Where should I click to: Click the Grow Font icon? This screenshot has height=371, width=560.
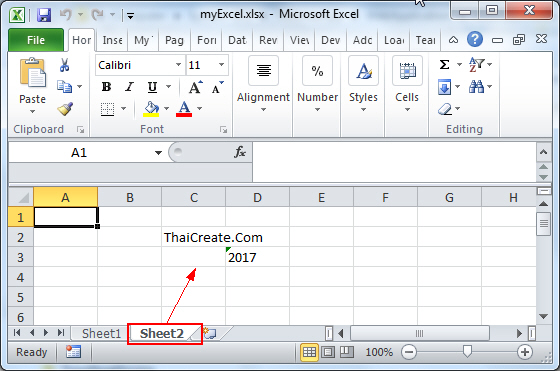click(195, 87)
